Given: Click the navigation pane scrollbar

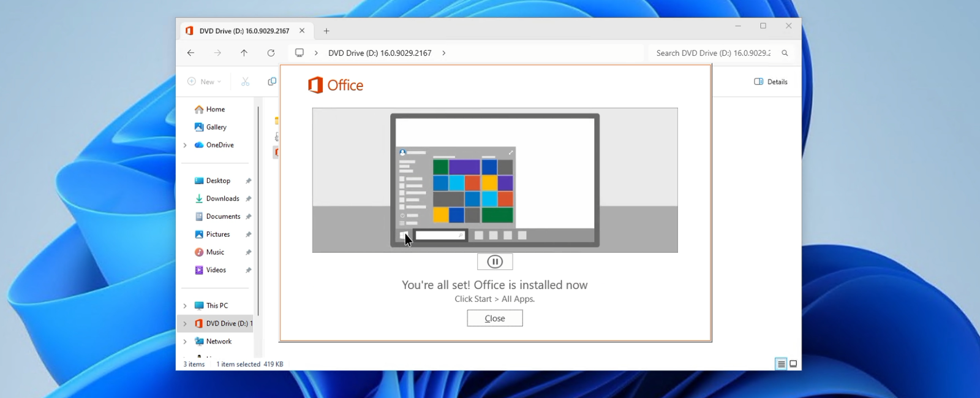Looking at the screenshot, I should 258,212.
